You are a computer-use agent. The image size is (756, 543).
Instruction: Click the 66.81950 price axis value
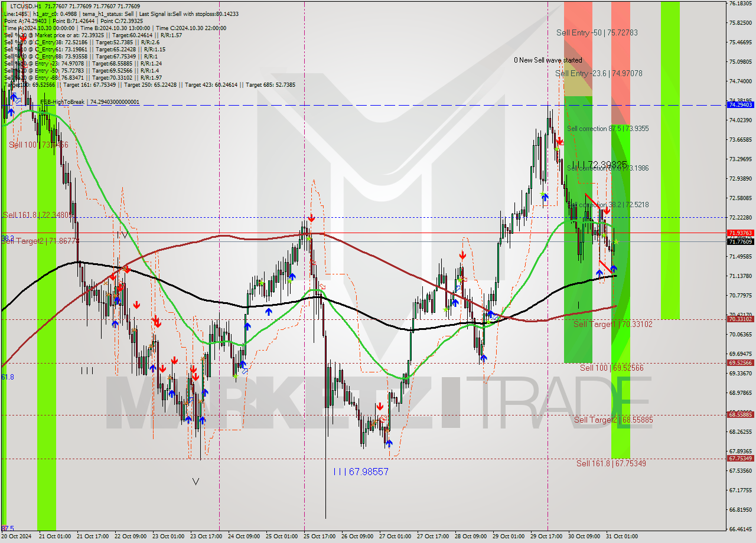coord(740,509)
